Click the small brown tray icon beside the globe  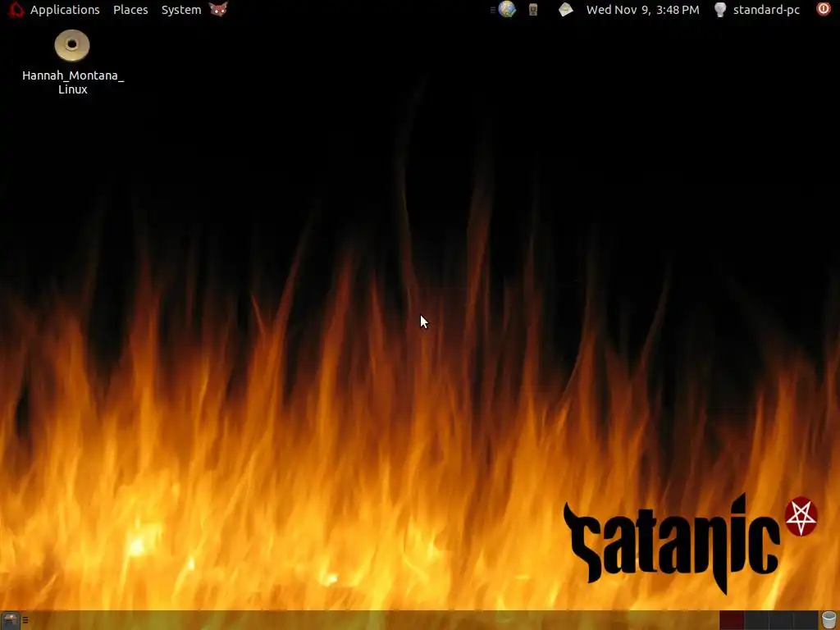pos(533,10)
